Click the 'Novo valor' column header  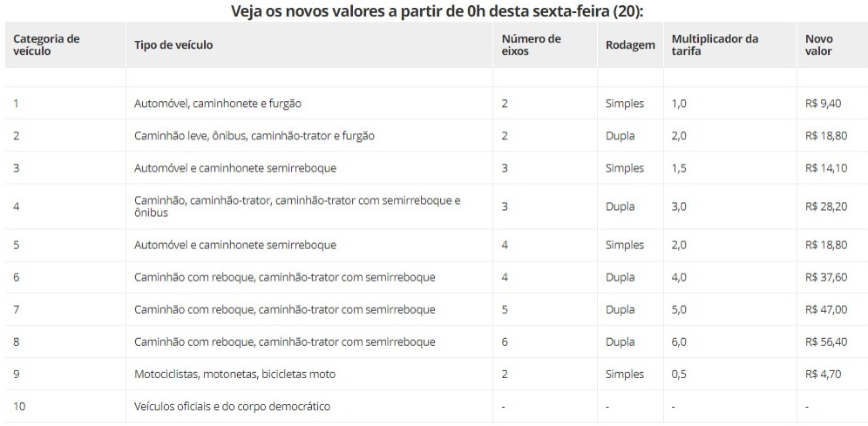(819, 45)
